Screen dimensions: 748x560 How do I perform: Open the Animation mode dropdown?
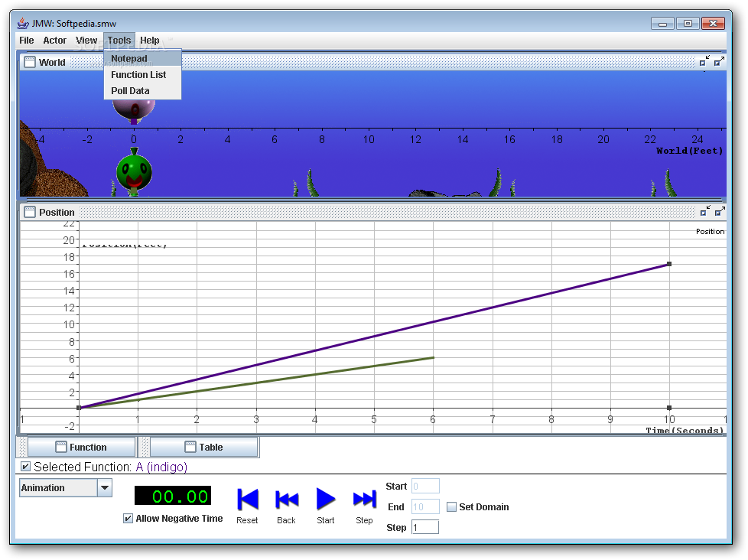105,488
